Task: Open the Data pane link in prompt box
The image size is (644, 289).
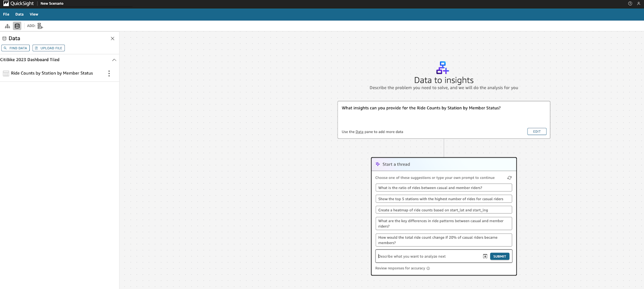Action: pos(359,132)
